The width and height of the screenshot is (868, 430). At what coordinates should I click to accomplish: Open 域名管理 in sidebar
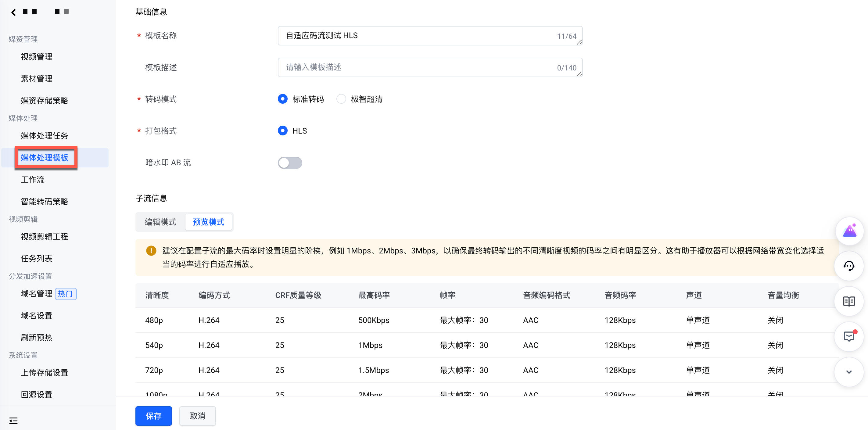(36, 293)
